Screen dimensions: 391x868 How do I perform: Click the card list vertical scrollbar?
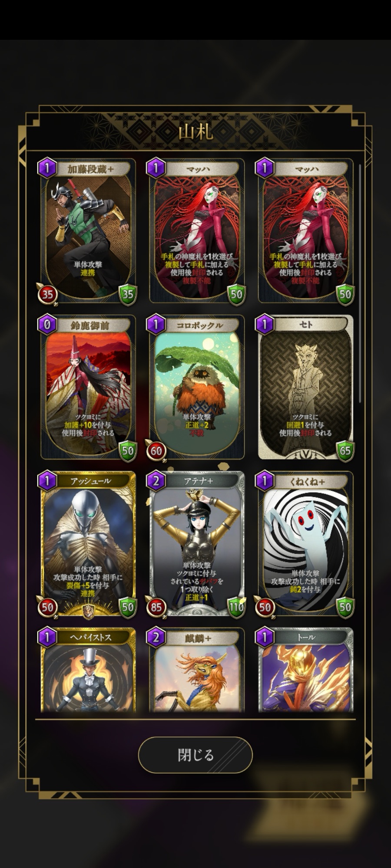360,283
